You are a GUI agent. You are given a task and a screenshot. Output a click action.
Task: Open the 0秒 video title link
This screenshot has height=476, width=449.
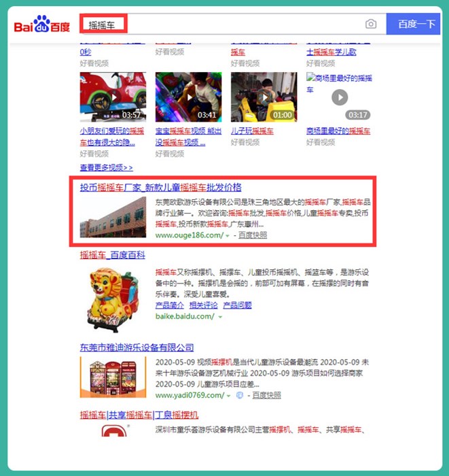coord(86,52)
